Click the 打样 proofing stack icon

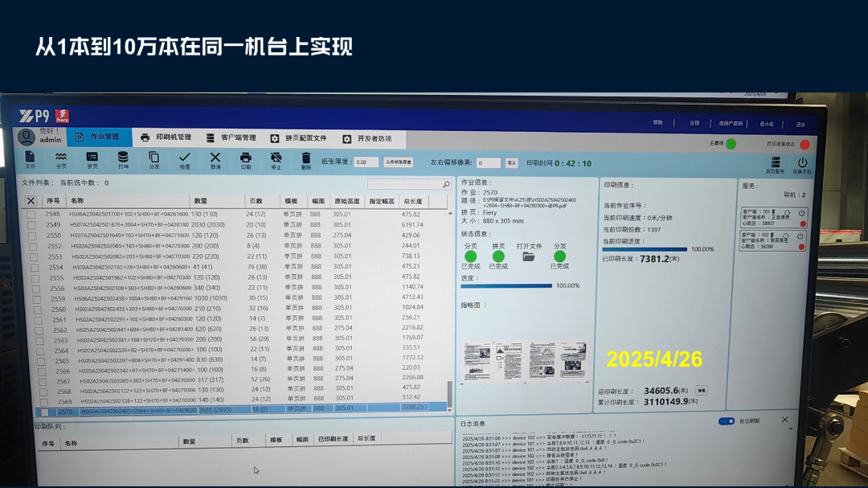pyautogui.click(x=123, y=161)
